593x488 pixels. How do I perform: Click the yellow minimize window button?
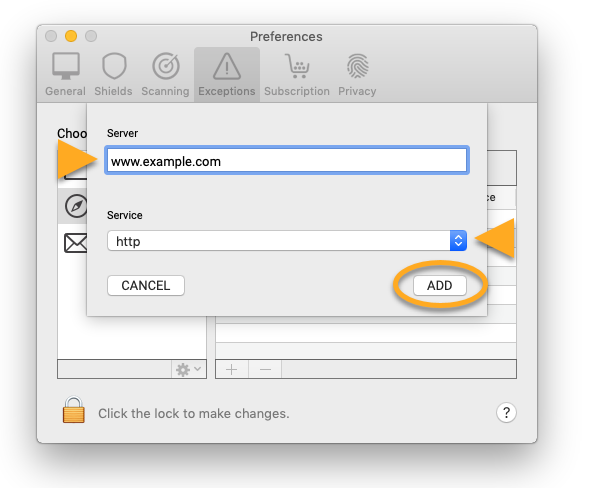click(71, 36)
